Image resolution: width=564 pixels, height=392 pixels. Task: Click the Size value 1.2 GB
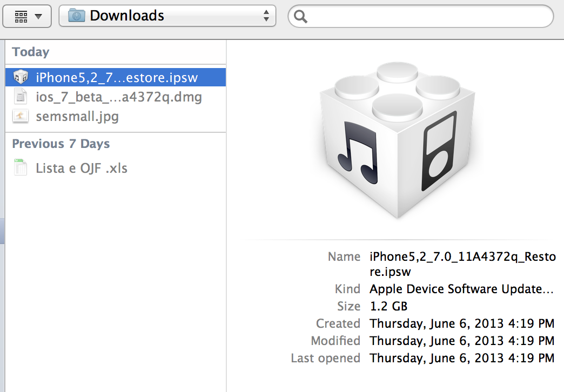click(388, 306)
